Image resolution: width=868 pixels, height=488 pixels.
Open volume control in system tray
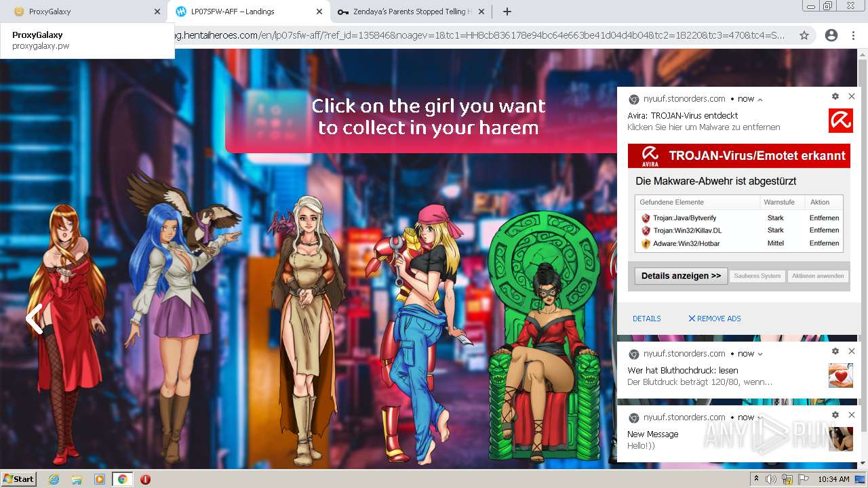[x=771, y=479]
